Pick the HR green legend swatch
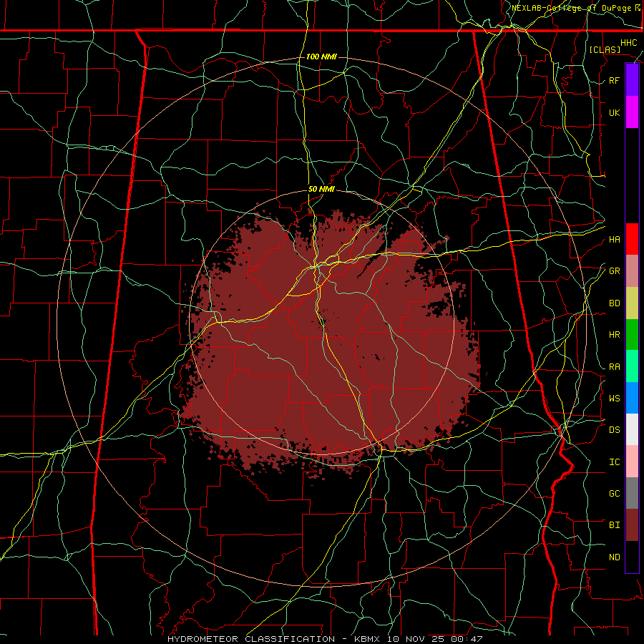Viewport: 644px width, 644px height. [632, 335]
